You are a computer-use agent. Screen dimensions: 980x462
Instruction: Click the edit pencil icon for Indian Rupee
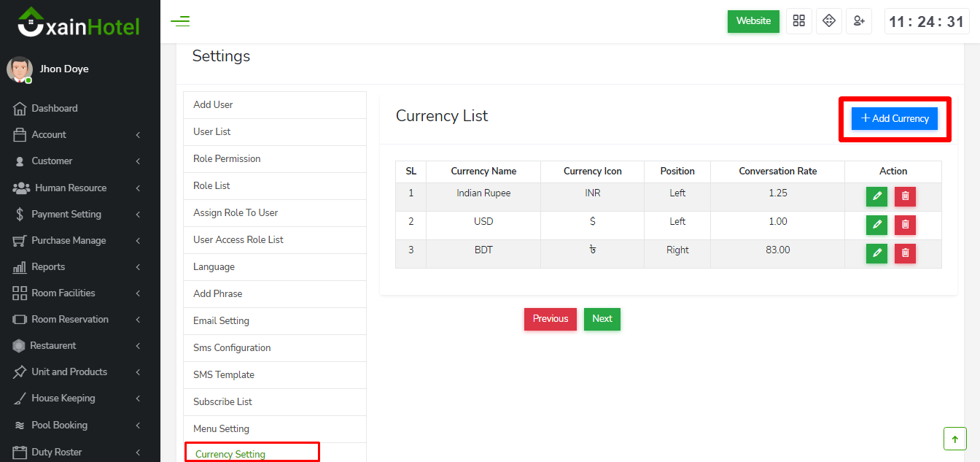point(876,196)
